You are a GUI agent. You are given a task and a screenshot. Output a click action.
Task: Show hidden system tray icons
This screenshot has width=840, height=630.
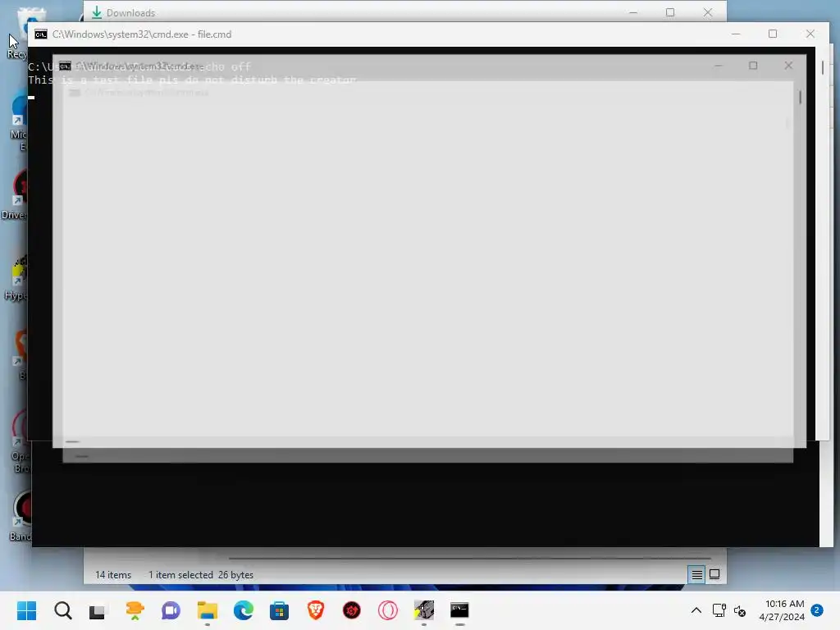pos(696,610)
